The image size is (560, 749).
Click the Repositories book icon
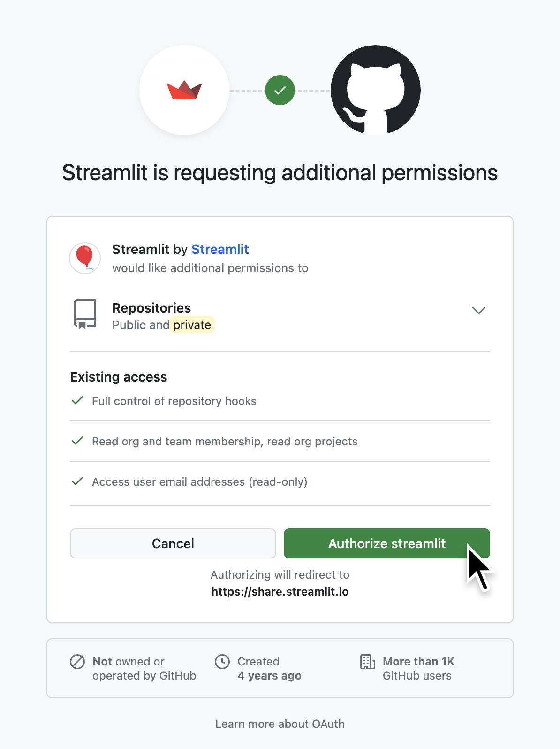click(85, 314)
